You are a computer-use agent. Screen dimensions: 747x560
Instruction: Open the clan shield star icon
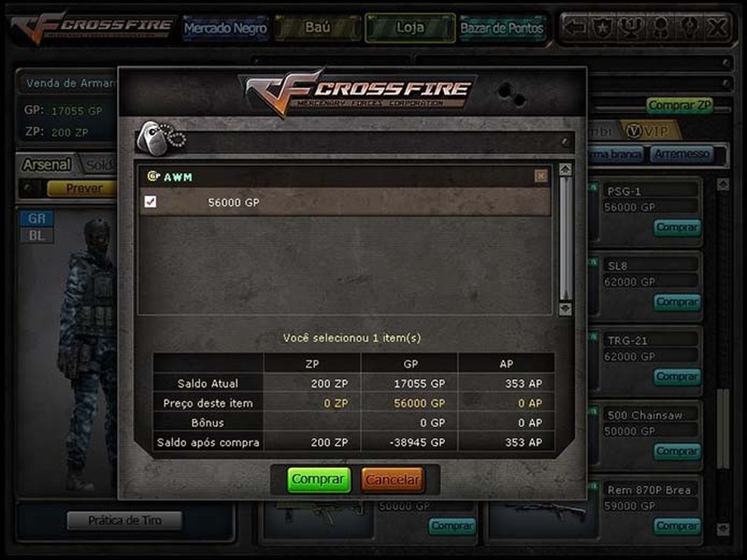click(603, 27)
